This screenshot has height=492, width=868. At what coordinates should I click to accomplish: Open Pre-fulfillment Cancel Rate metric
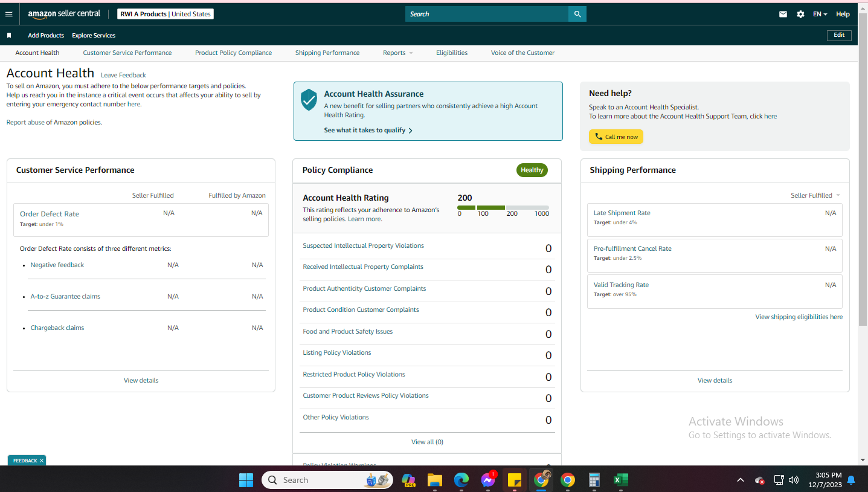[x=632, y=248]
